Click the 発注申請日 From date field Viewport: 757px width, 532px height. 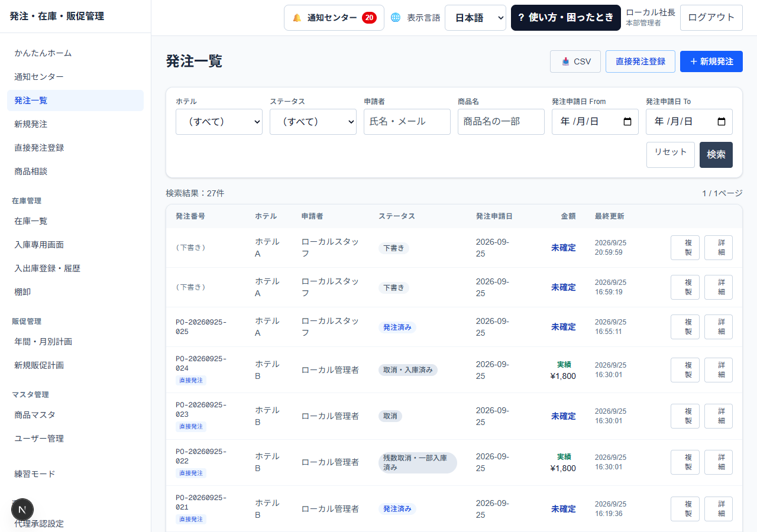[x=595, y=122]
